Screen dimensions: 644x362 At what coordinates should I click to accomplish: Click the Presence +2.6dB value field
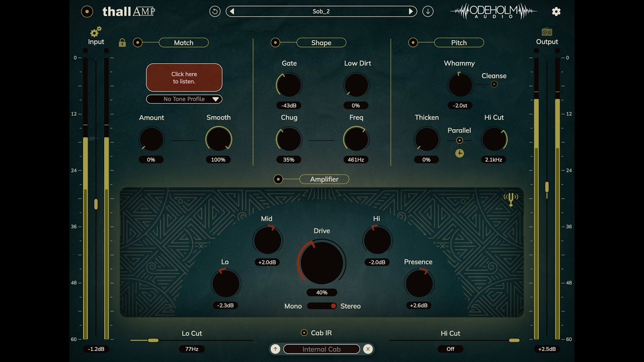[419, 305]
